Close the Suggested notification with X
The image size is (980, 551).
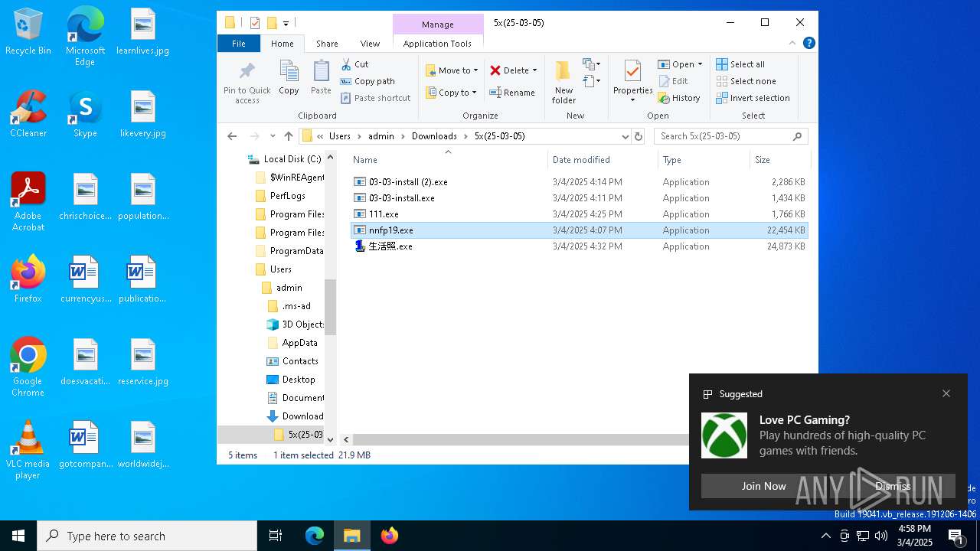pos(946,393)
